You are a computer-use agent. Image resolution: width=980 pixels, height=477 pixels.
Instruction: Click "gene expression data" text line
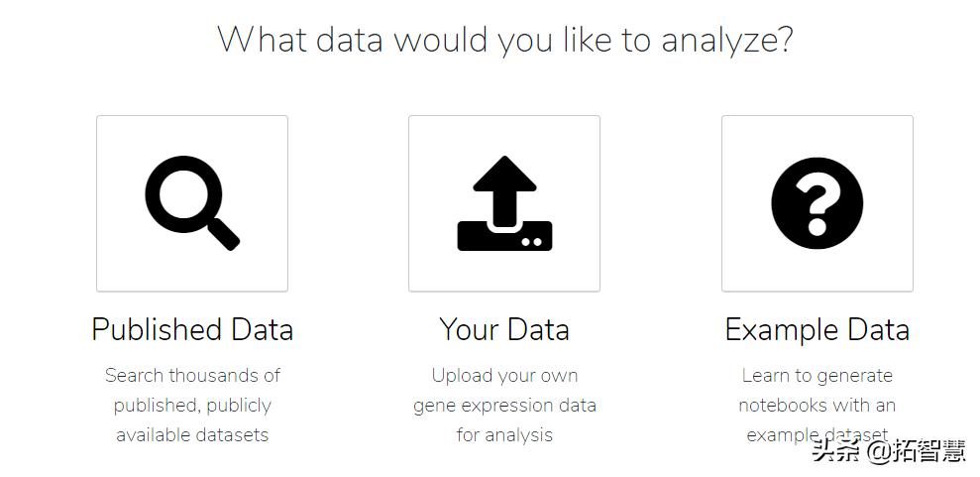tap(504, 406)
